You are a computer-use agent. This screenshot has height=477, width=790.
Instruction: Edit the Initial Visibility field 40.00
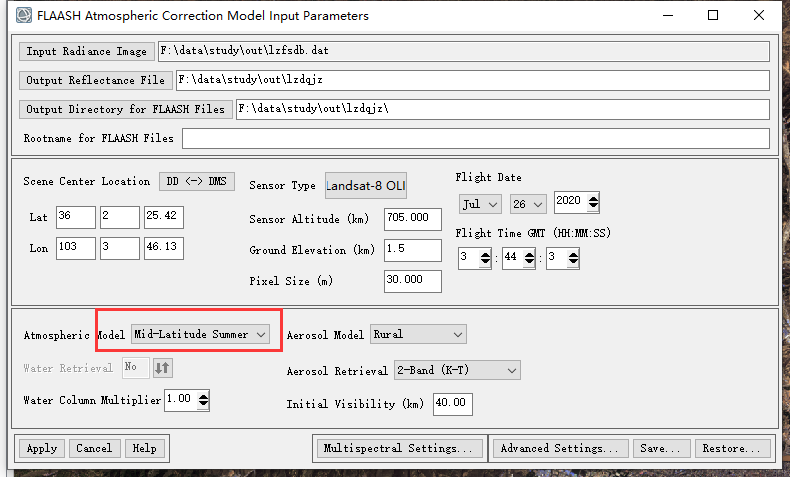click(x=452, y=403)
